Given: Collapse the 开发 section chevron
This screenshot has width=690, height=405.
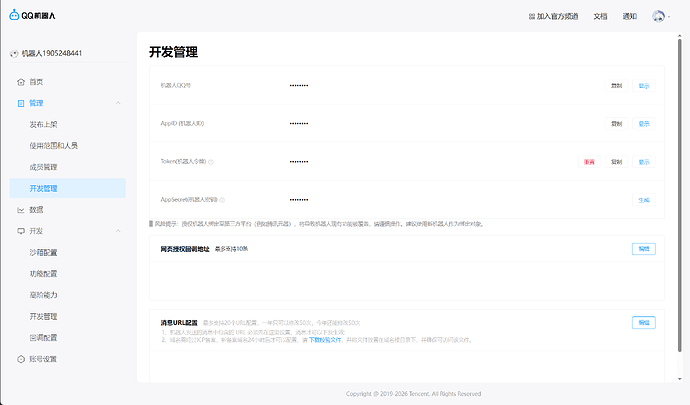Looking at the screenshot, I should coord(118,231).
